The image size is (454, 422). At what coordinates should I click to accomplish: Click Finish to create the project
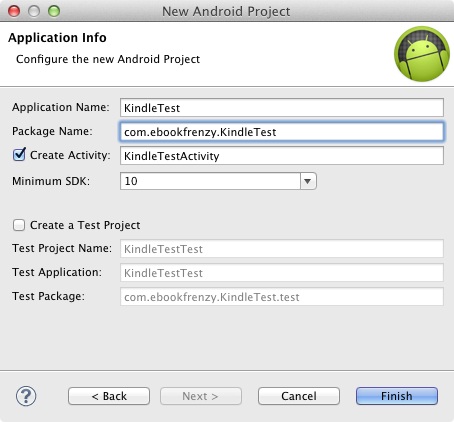[397, 396]
